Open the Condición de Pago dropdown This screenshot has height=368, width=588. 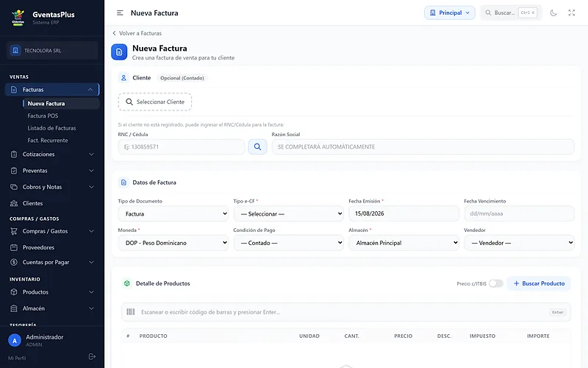tap(288, 243)
